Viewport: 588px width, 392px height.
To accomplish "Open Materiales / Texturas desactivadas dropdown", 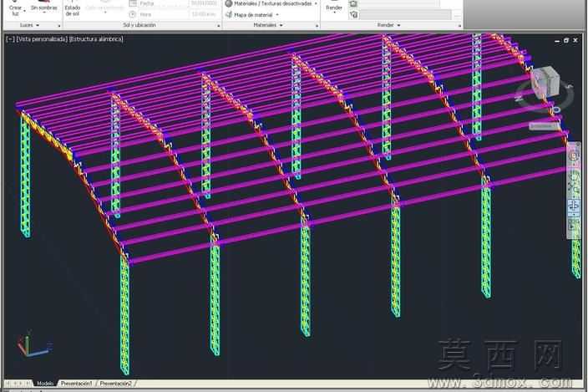I will point(316,3).
